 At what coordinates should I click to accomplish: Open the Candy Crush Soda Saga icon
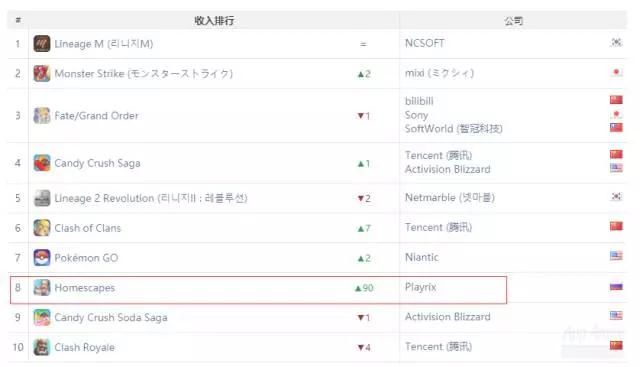(x=42, y=317)
